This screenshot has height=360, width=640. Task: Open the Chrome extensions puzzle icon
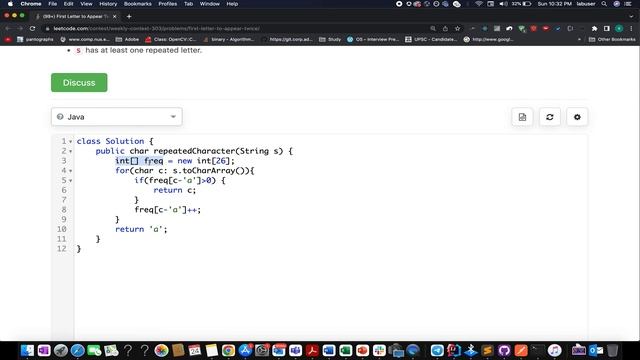point(594,29)
